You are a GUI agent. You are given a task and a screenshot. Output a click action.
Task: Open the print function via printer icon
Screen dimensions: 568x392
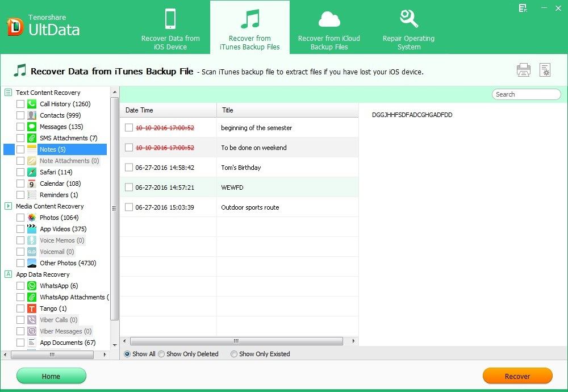[523, 69]
